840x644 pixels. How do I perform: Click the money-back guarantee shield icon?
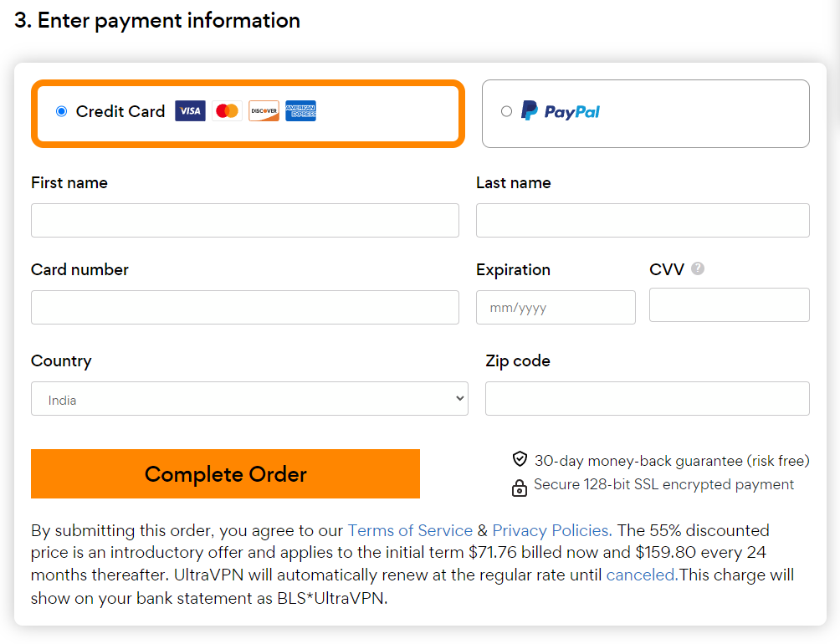click(x=520, y=459)
